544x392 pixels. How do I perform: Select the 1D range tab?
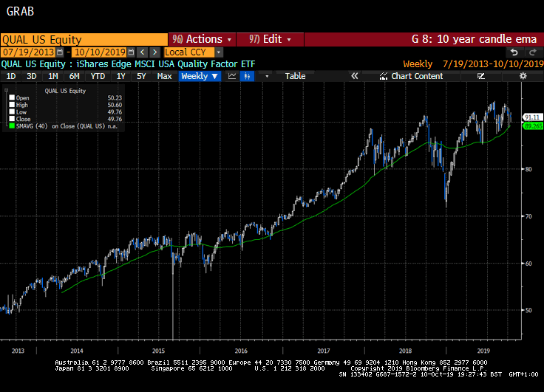coord(11,76)
